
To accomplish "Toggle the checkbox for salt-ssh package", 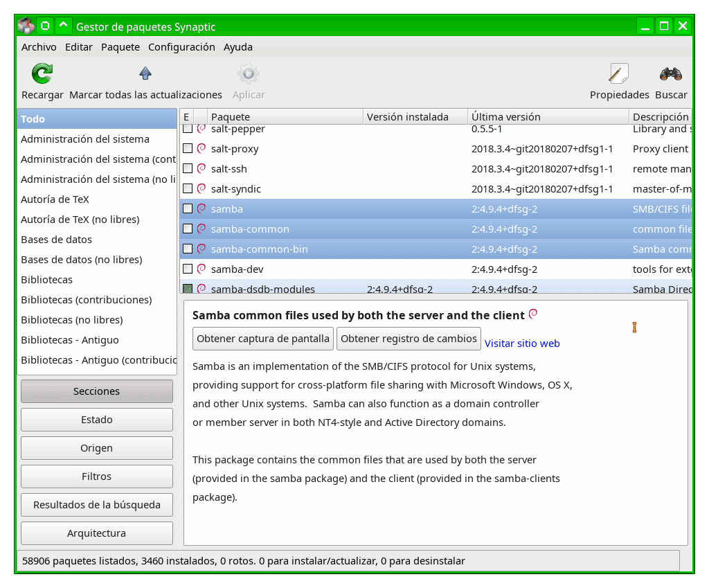I will pyautogui.click(x=187, y=168).
